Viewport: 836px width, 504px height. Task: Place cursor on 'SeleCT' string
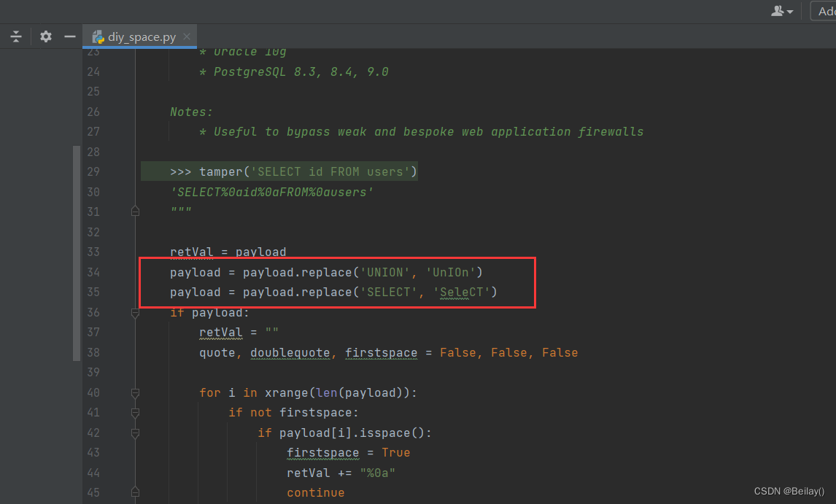point(462,292)
